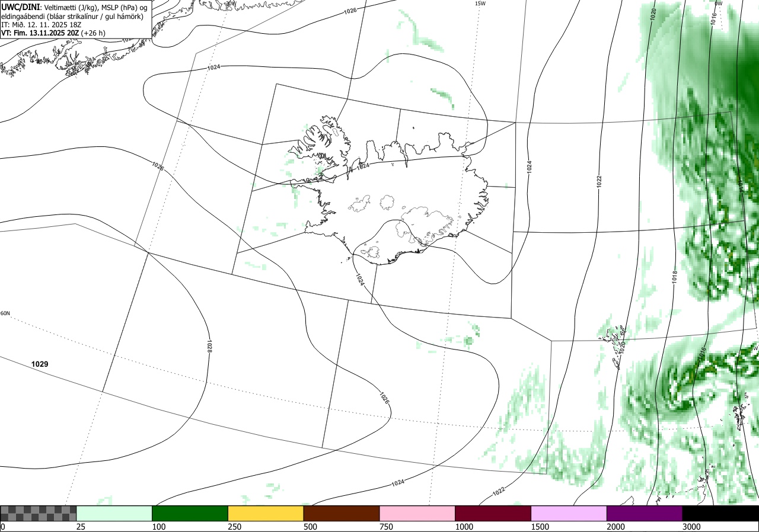Select the "VT: Fim. 13.11.2025 20Z (+26 h)" line
The image size is (759, 532).
tap(53, 33)
